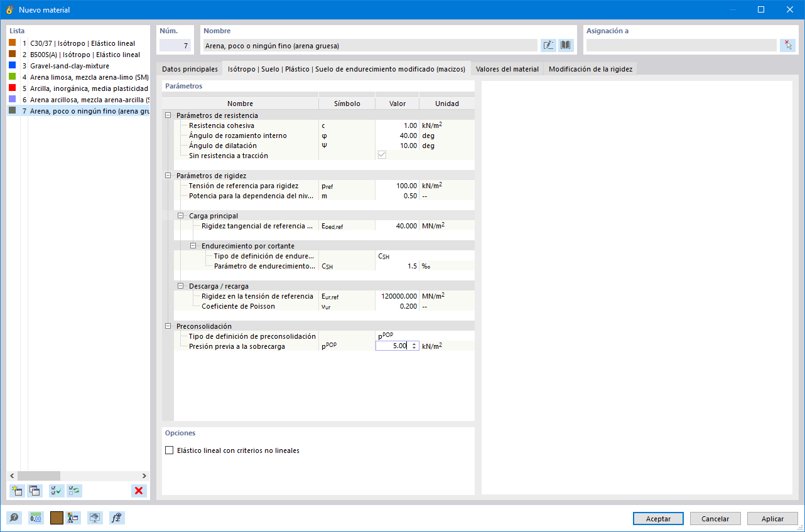Open the brown material color swatch
The image size is (805, 532).
pyautogui.click(x=57, y=518)
